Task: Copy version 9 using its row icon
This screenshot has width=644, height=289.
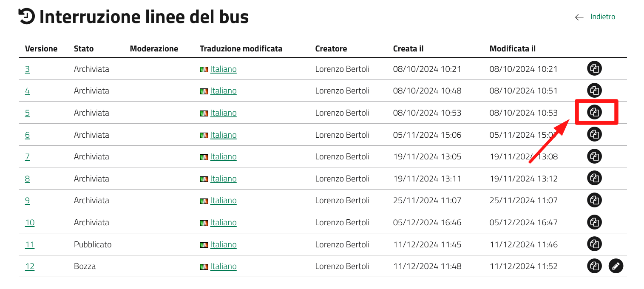Action: pos(595,200)
